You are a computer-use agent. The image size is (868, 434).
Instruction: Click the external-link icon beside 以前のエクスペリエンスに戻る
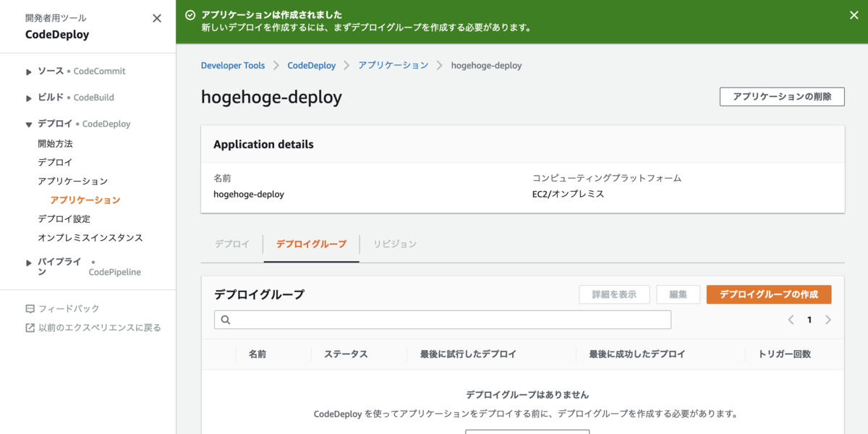[30, 328]
